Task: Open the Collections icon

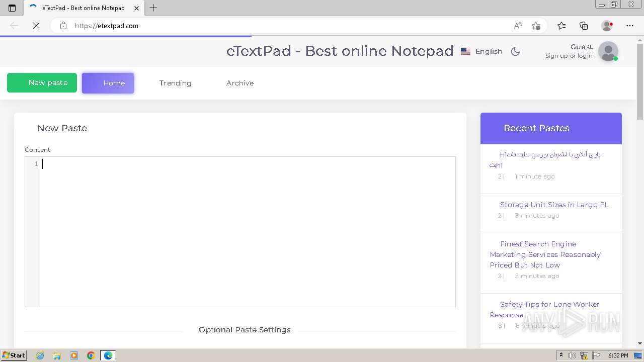Action: 584,26
